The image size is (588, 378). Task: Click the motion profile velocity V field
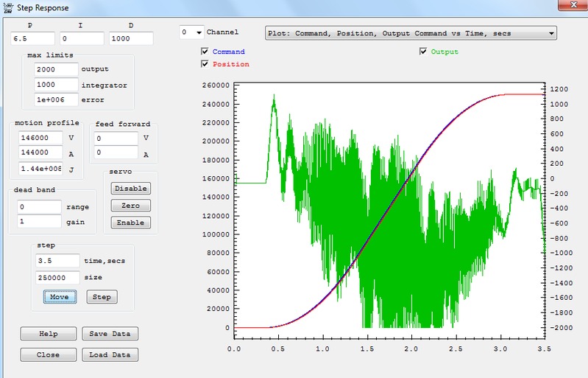pyautogui.click(x=40, y=138)
